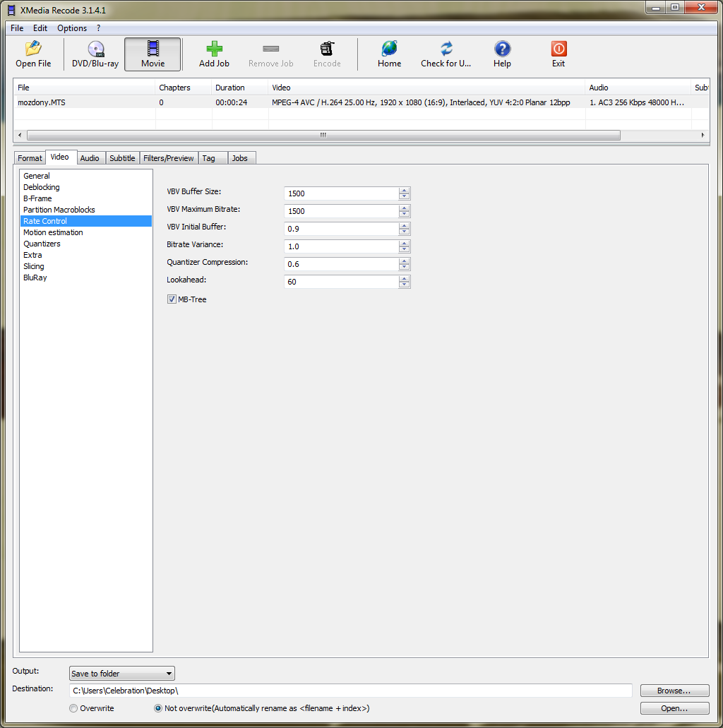
Task: Click the Duration column header
Action: pyautogui.click(x=239, y=88)
